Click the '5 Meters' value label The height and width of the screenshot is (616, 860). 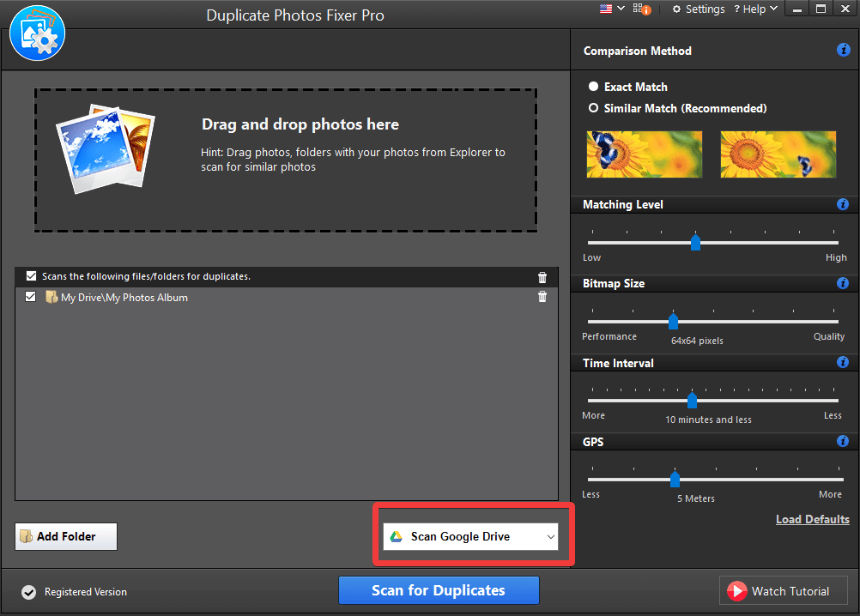tap(695, 498)
